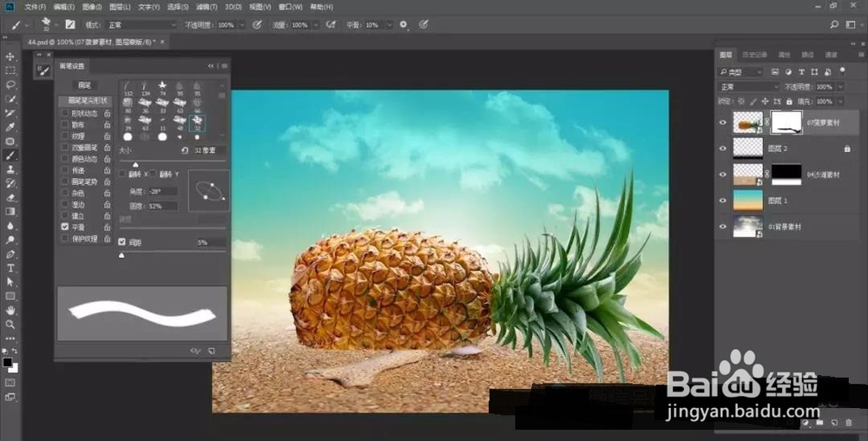Select the Clone Stamp tool
The width and height of the screenshot is (868, 441).
click(10, 169)
